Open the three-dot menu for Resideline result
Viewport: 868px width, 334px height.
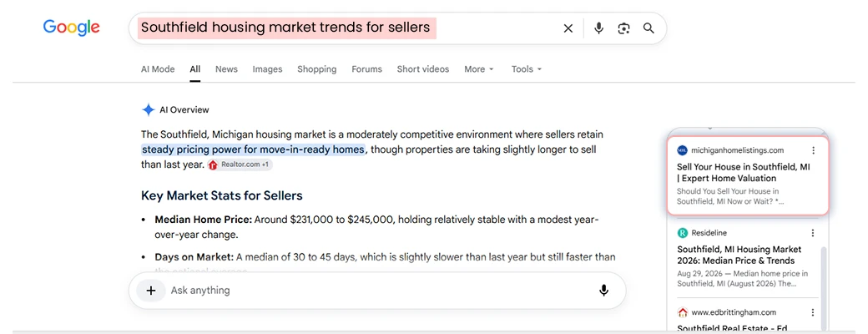[x=813, y=233]
